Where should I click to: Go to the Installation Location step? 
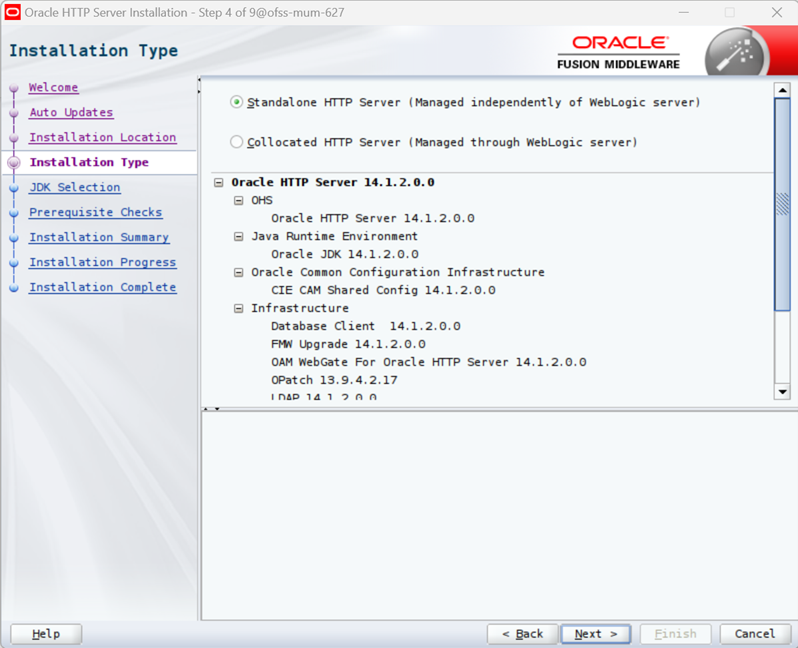point(103,137)
